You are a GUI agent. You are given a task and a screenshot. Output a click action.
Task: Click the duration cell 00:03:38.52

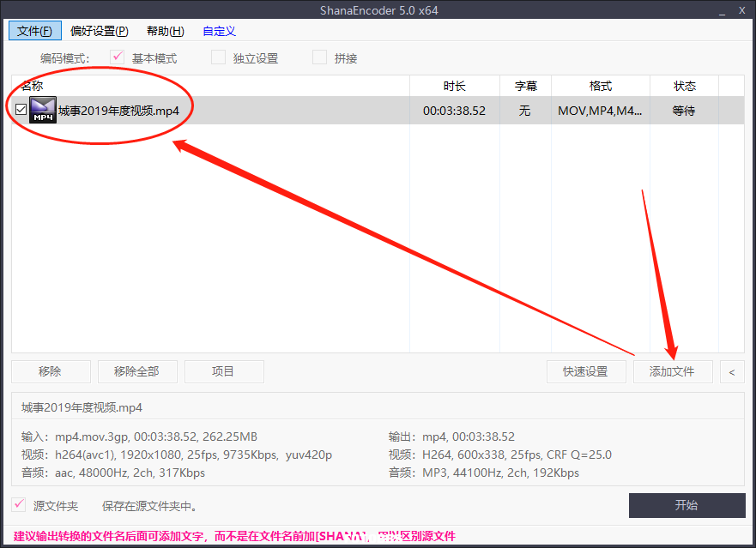[x=454, y=111]
